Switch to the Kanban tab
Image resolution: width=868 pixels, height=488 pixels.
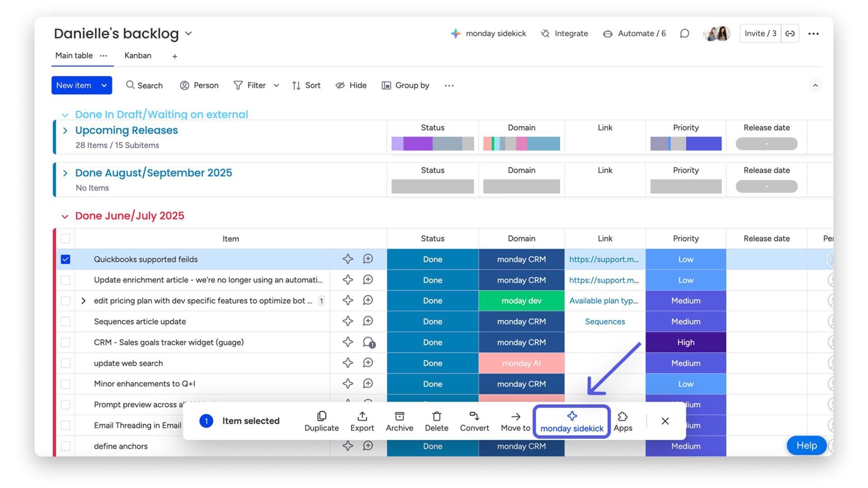point(138,56)
